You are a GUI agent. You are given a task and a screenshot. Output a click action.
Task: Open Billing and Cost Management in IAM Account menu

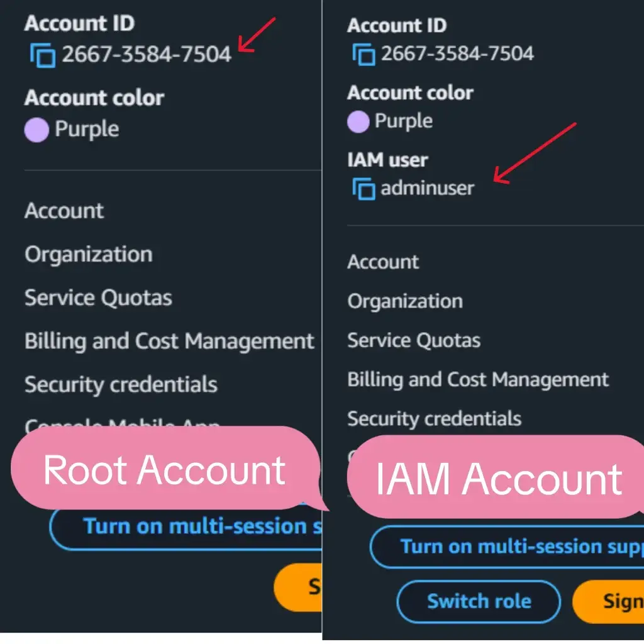(477, 379)
